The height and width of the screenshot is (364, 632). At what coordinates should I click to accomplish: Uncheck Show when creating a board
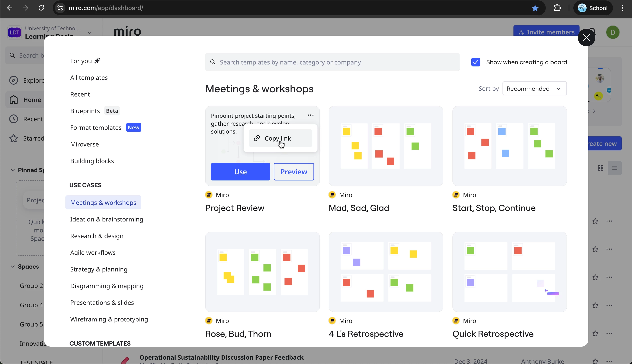point(475,62)
